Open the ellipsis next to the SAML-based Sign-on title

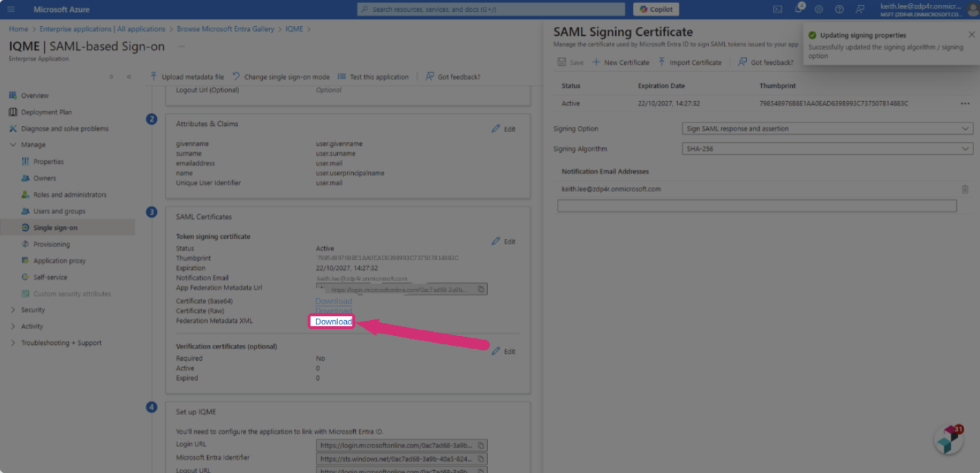click(x=181, y=46)
